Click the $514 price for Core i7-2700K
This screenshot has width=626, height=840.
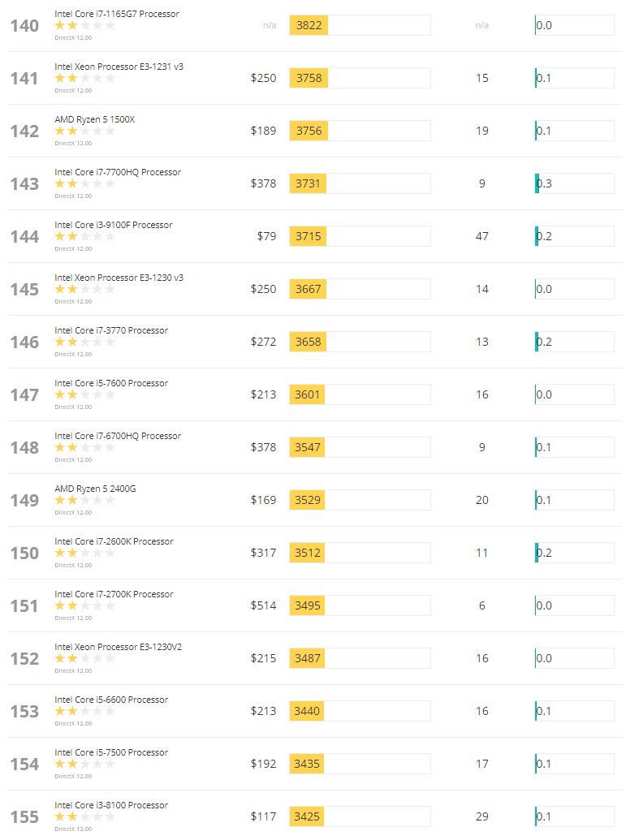(263, 605)
